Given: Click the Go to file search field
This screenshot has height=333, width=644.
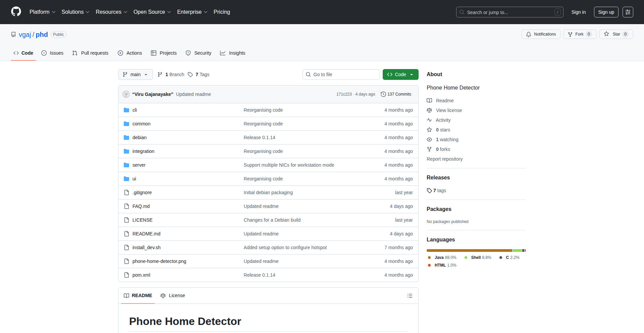Looking at the screenshot, I should (x=341, y=74).
